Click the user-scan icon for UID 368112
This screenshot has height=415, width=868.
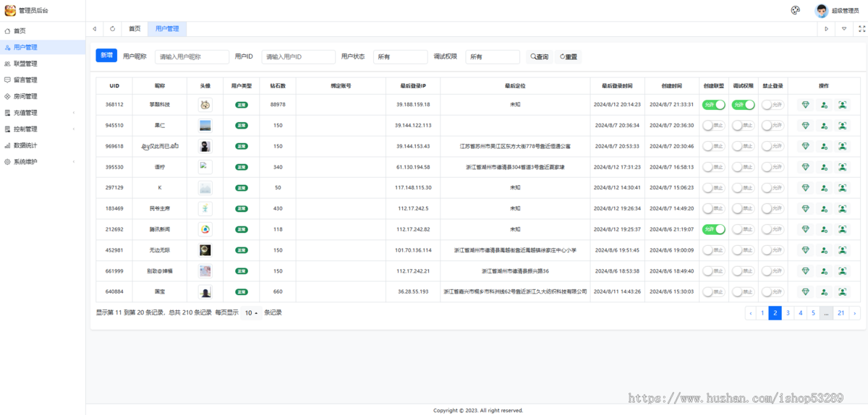pos(843,105)
